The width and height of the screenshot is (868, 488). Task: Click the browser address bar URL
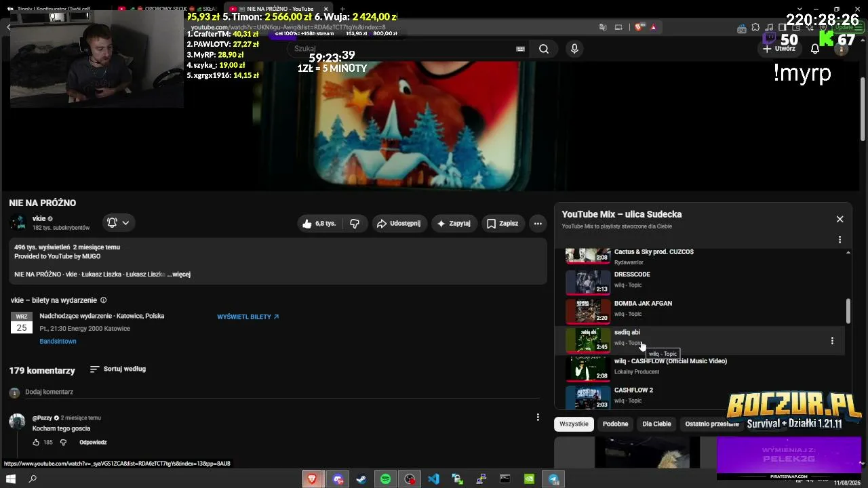(x=290, y=27)
